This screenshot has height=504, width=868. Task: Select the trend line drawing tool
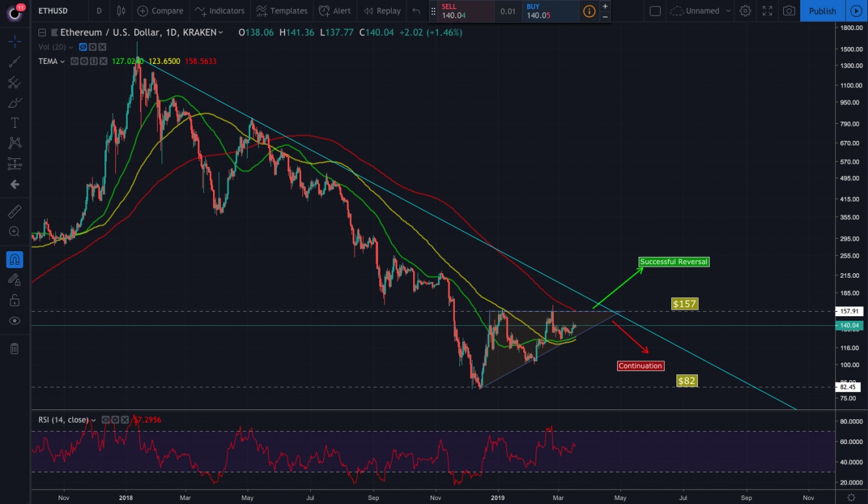14,62
